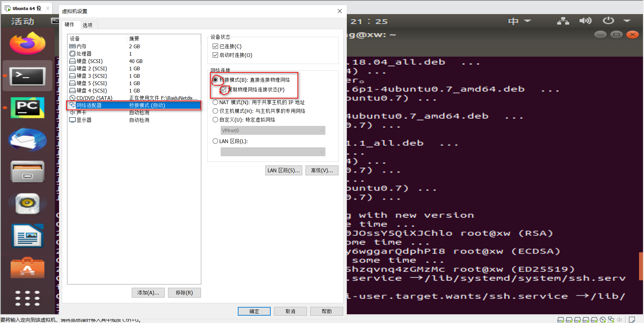Click the 高级(V) button
Image resolution: width=644 pixels, height=323 pixels.
[x=322, y=170]
